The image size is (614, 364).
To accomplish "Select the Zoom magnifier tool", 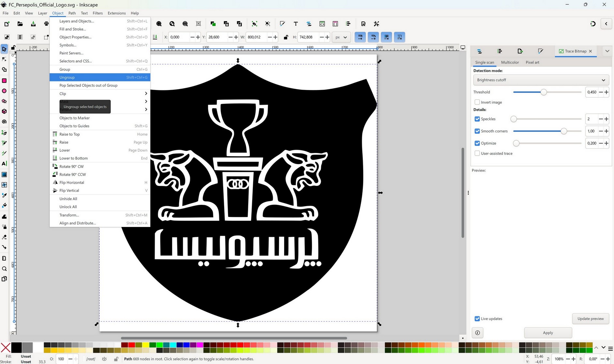I will tap(4, 269).
